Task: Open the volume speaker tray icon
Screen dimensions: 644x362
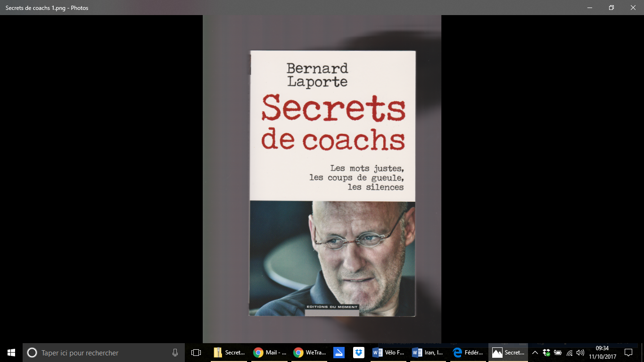Action: pos(580,353)
